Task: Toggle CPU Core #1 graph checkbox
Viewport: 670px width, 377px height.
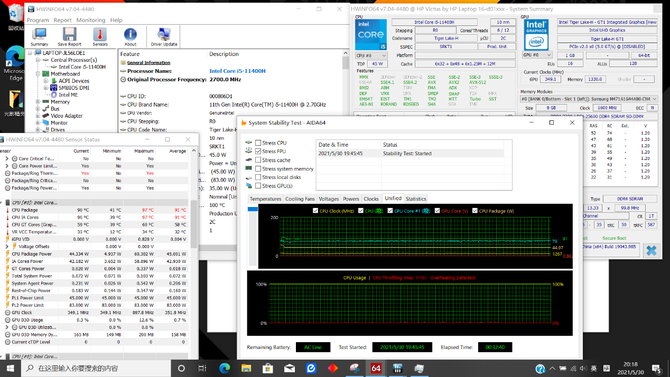Action: click(x=390, y=211)
